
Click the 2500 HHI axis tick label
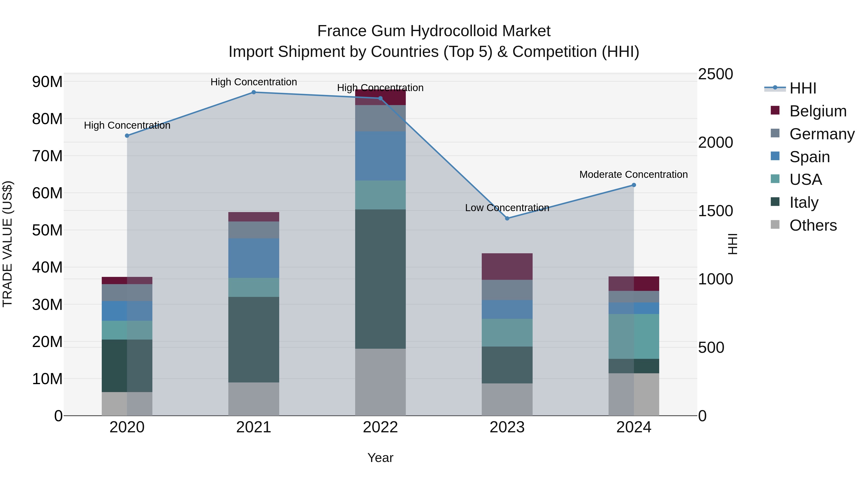[715, 74]
